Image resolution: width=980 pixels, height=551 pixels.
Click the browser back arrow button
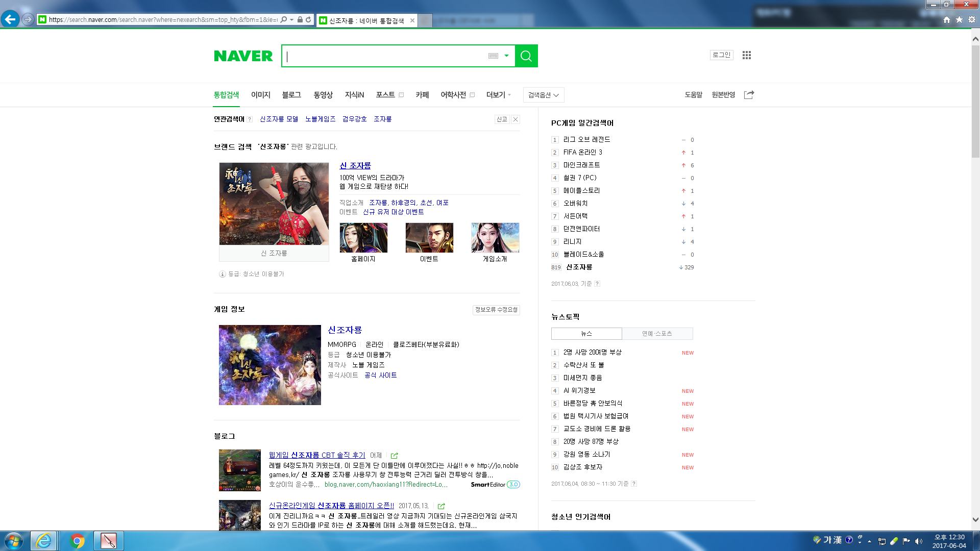point(10,19)
